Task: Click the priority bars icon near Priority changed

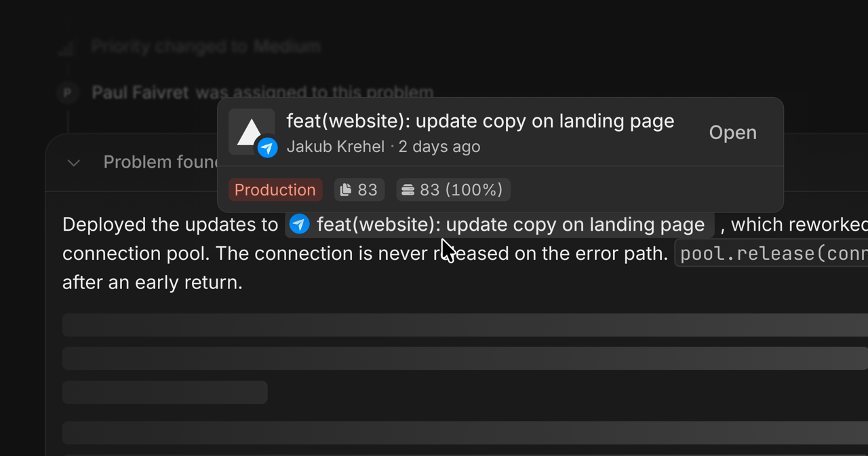Action: 66,47
